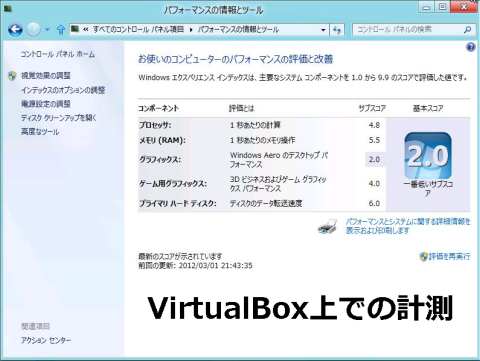
Task: Click 評価を再実行 to rerun assessment
Action: click(449, 256)
